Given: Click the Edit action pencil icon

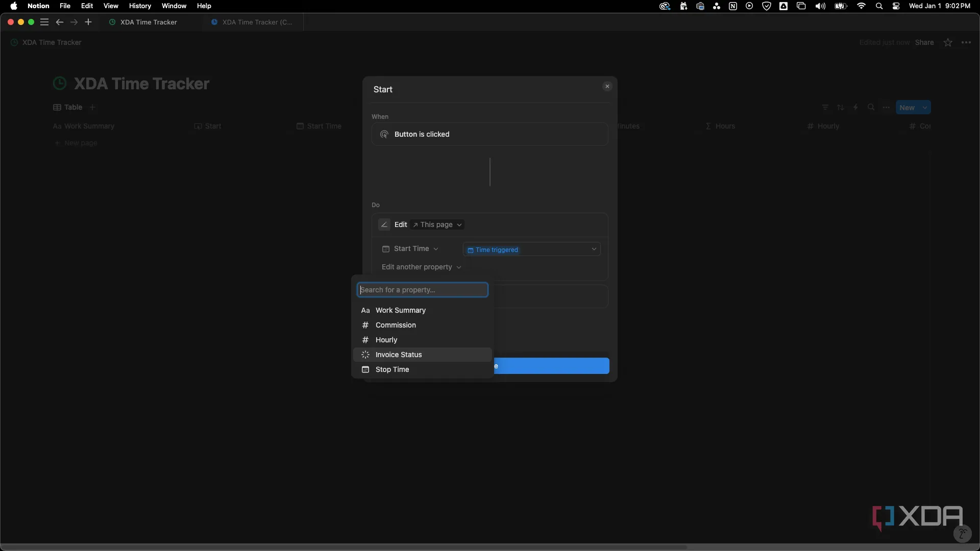Looking at the screenshot, I should 384,224.
